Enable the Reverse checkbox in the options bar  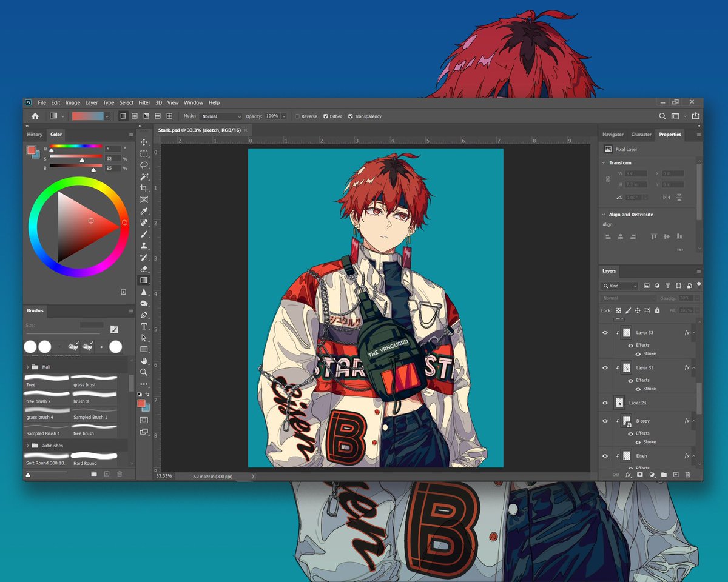pyautogui.click(x=296, y=116)
